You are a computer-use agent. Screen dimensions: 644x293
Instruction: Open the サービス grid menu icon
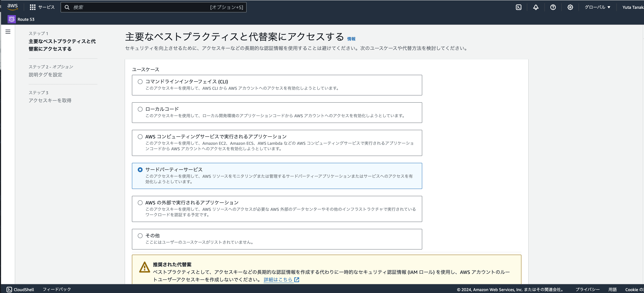(33, 7)
